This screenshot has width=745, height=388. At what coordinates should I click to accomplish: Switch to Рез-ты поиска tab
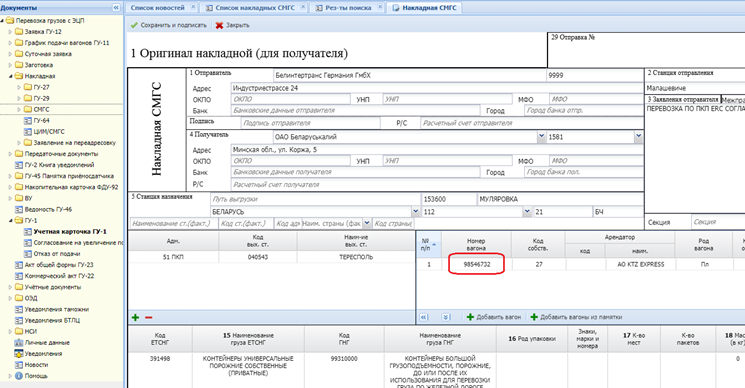click(348, 8)
